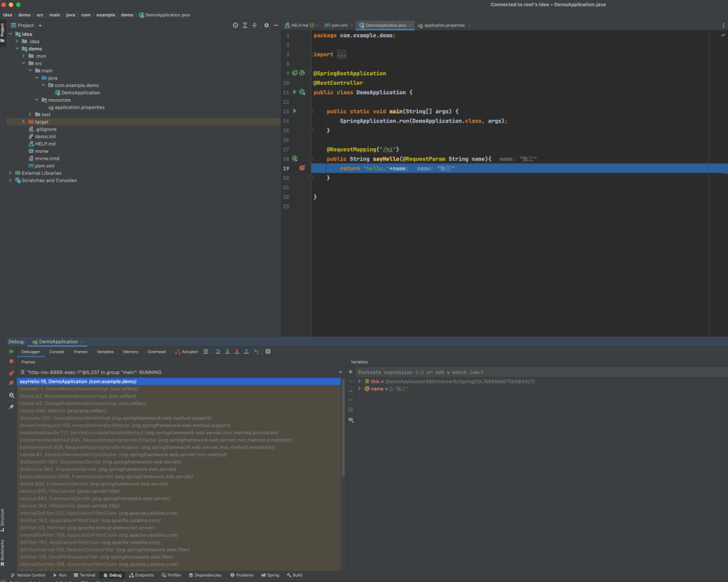Viewport: 728px width, 582px height.
Task: Open the Actuator debug tab
Action: tap(187, 352)
